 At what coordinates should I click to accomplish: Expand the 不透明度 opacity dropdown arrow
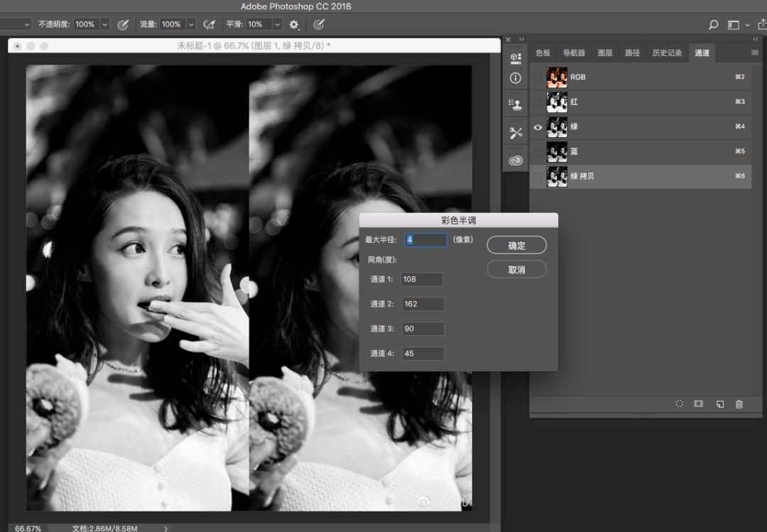(105, 24)
